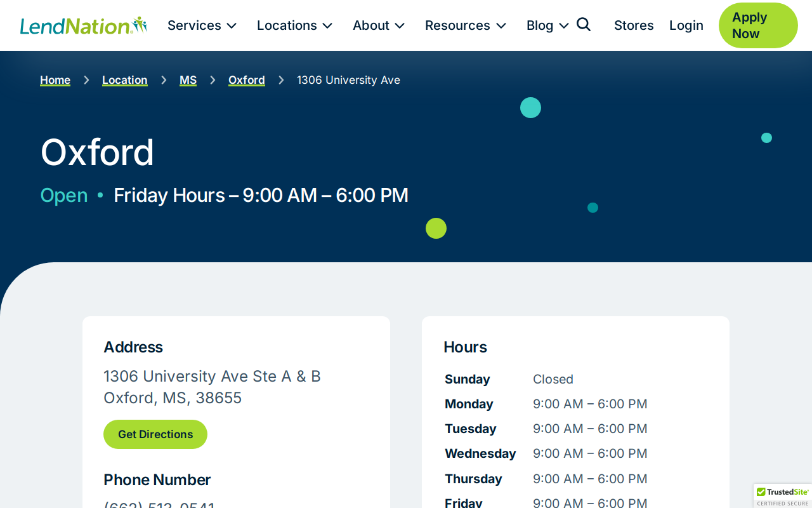Open the search magnifier icon
Viewport: 812px width, 508px height.
click(584, 25)
